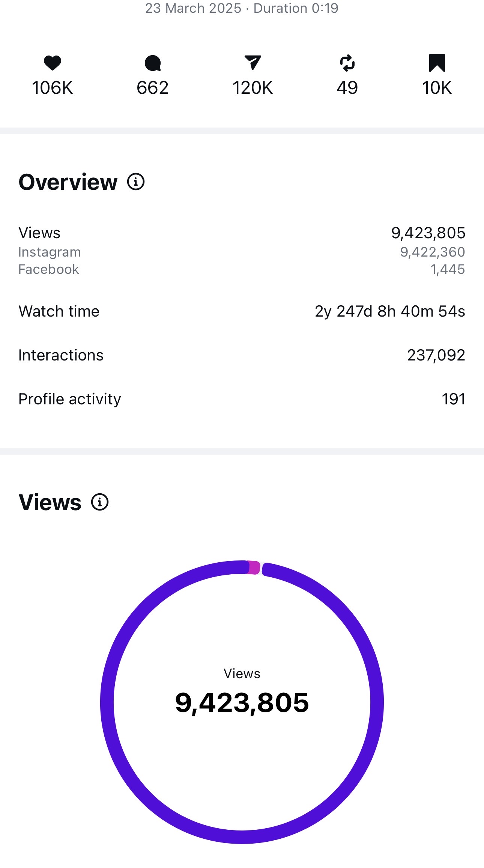Viewport: 484px width, 868px height.
Task: Tap the 10K saves count
Action: pyautogui.click(x=437, y=88)
